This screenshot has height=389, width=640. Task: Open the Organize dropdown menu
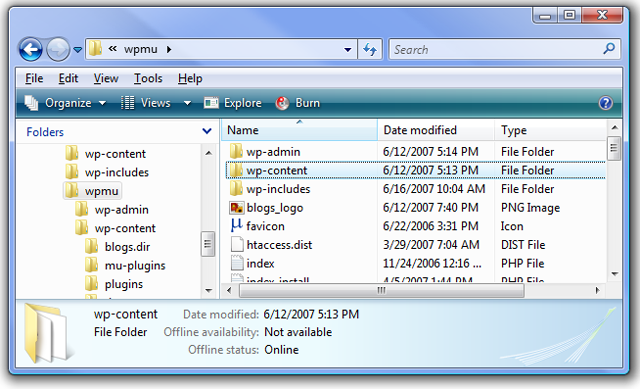[65, 103]
